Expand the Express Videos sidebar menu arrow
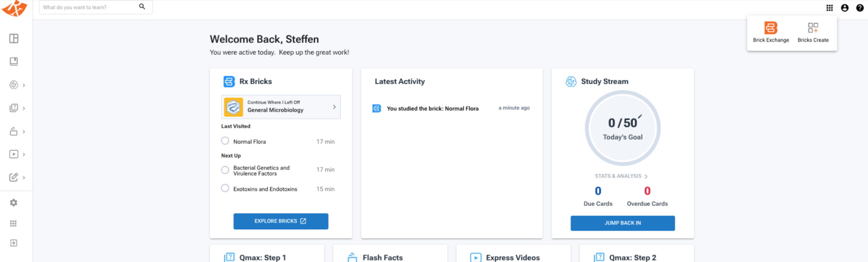Screen dimensions: 868x262 point(24,154)
